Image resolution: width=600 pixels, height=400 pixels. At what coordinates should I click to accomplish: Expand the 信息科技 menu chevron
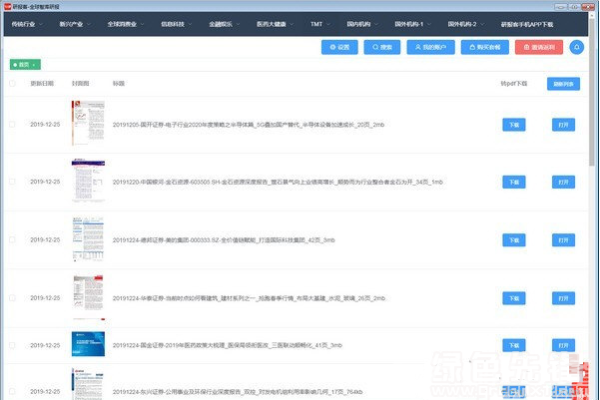click(x=190, y=24)
